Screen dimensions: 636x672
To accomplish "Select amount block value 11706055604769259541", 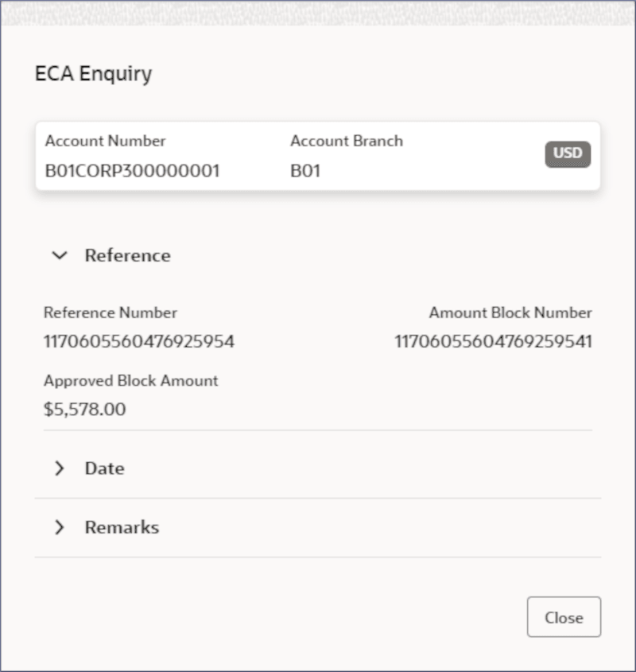I will tap(493, 342).
